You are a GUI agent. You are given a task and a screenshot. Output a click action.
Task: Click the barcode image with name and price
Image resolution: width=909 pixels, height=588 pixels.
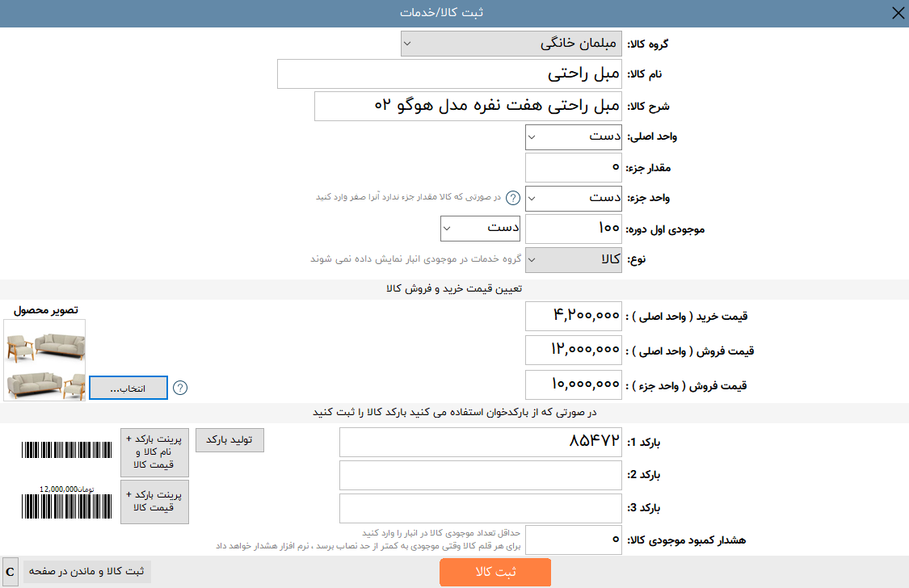[x=67, y=450]
